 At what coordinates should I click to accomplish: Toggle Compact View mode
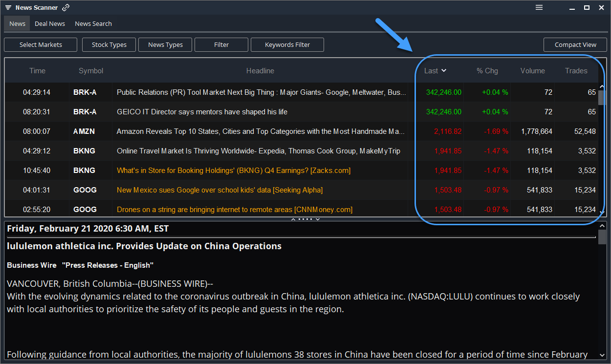575,44
